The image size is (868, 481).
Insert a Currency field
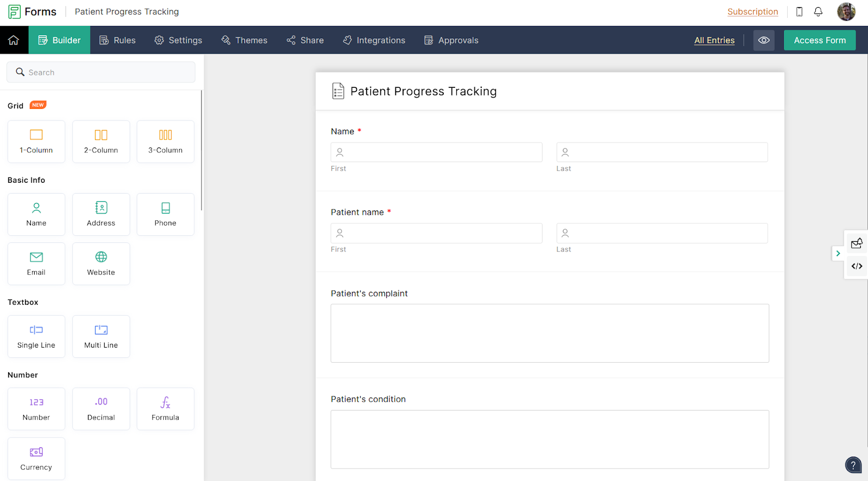pyautogui.click(x=36, y=458)
